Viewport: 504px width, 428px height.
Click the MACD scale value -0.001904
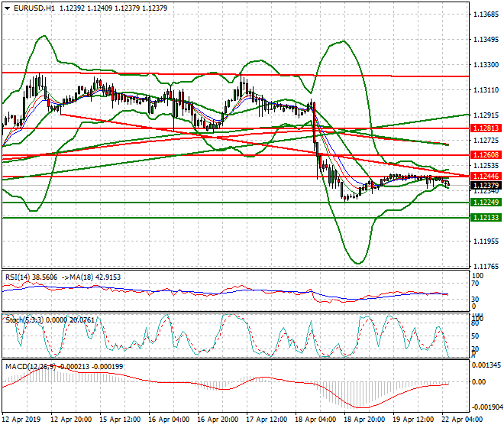point(486,407)
